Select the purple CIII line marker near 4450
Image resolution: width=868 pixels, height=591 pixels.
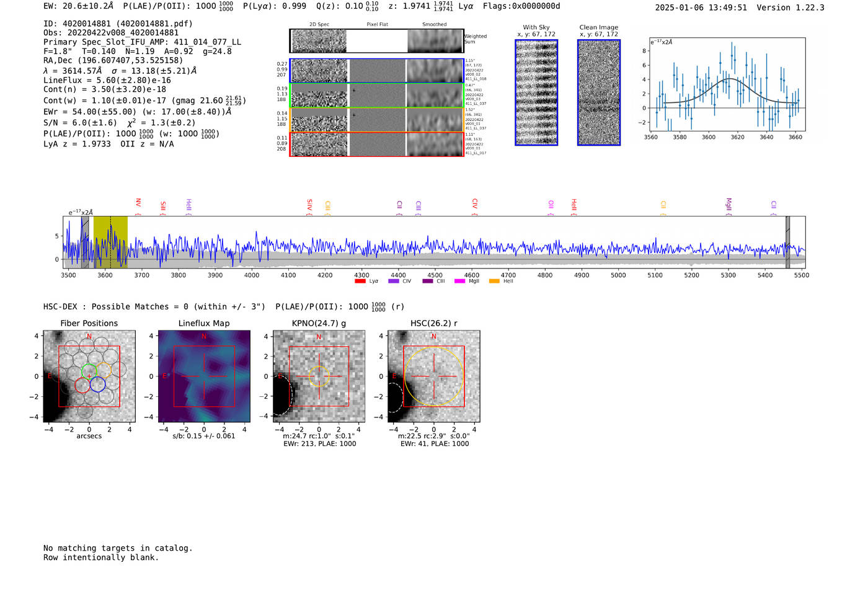pyautogui.click(x=418, y=208)
